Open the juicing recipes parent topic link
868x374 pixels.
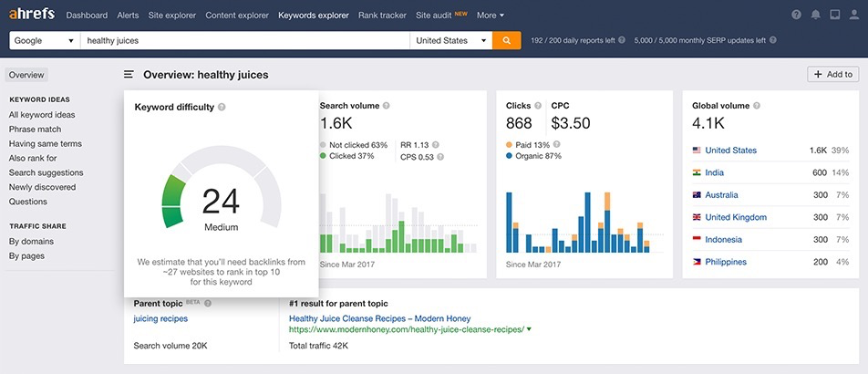(160, 318)
